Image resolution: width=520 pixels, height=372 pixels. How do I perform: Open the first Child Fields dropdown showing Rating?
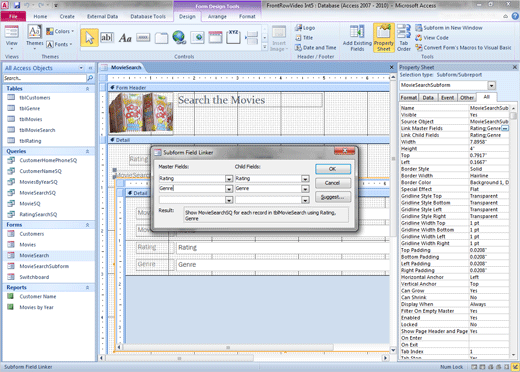coord(305,179)
